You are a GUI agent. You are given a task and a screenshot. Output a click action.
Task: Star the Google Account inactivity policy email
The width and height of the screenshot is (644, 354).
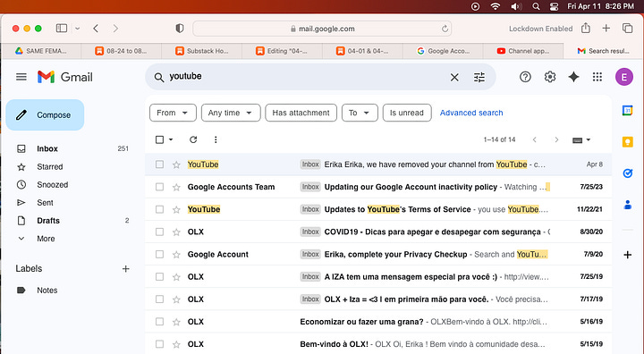coord(176,187)
